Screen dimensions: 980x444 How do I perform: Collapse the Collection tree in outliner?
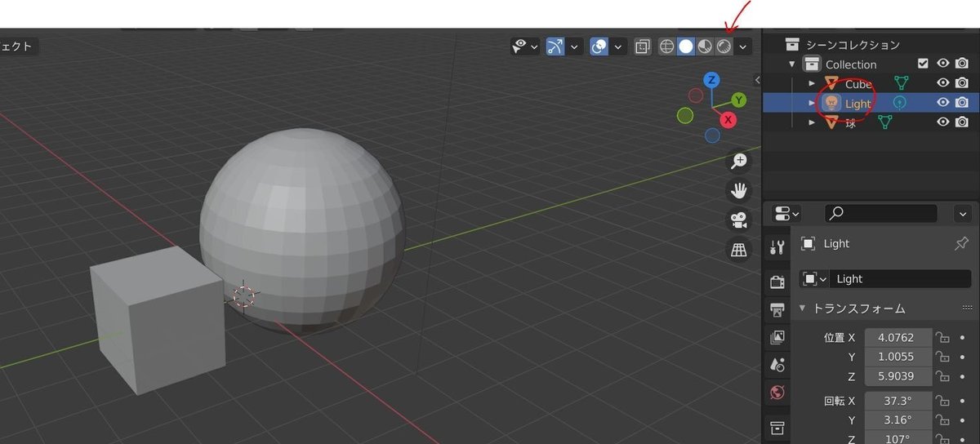(x=791, y=64)
